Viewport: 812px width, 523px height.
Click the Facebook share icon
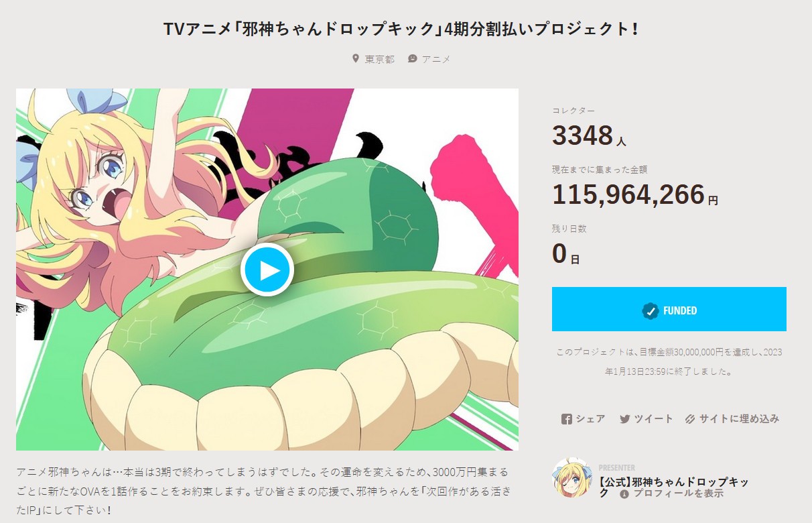point(566,419)
